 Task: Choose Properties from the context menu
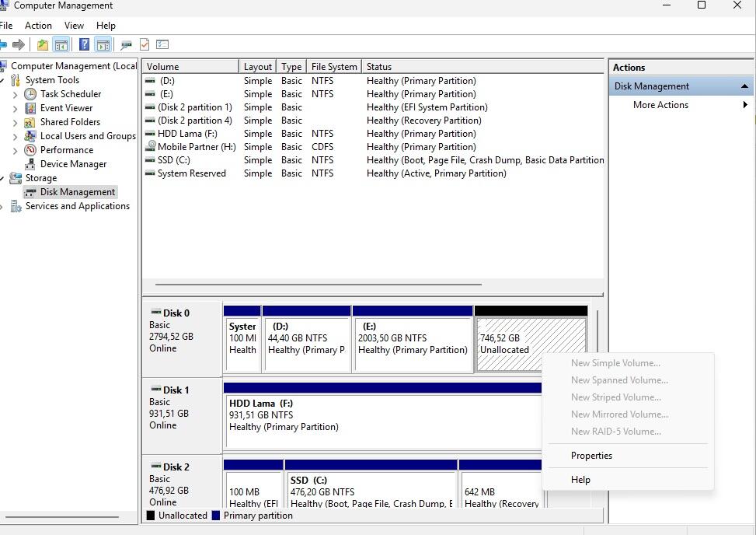591,455
